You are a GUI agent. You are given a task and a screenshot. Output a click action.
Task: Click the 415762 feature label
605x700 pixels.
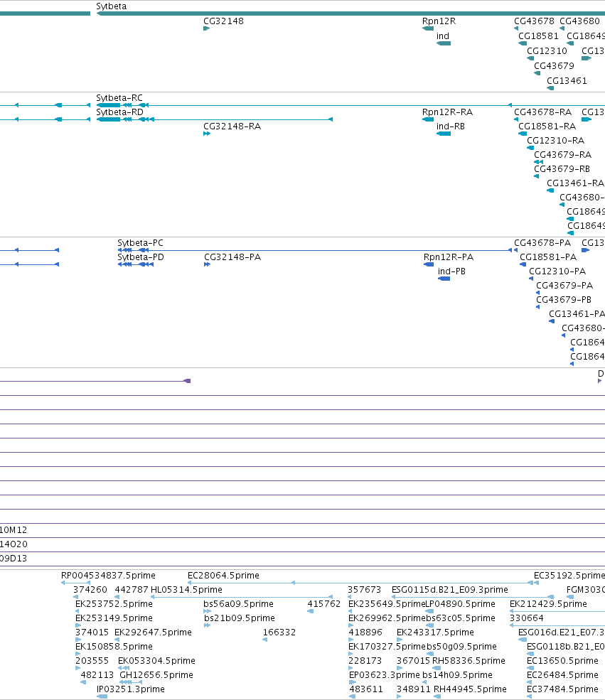point(323,604)
